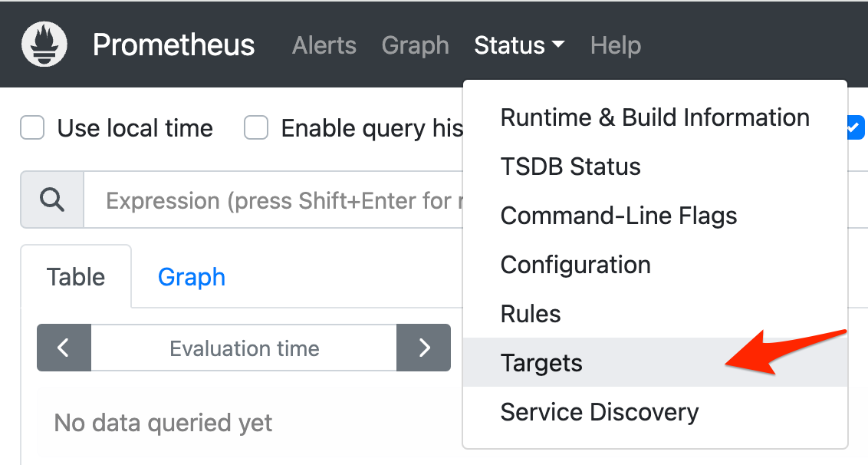Image resolution: width=868 pixels, height=465 pixels.
Task: Open Rules from Status menu
Action: tap(655, 314)
